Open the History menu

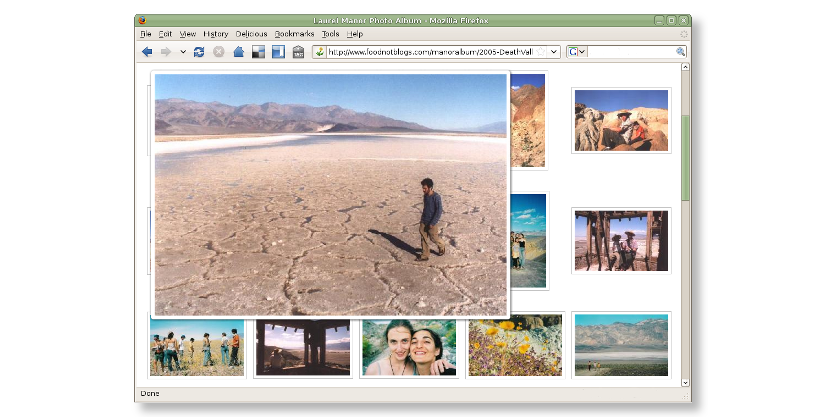point(215,34)
